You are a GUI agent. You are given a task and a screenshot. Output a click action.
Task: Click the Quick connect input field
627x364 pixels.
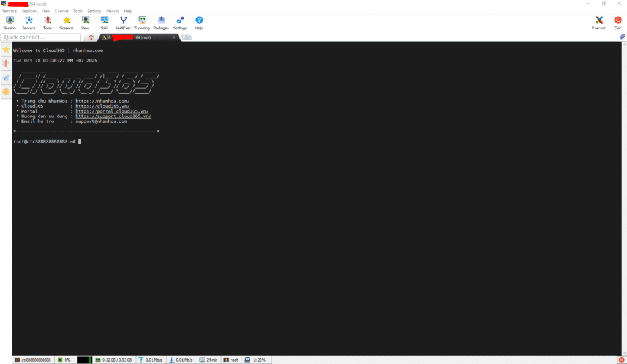point(40,37)
